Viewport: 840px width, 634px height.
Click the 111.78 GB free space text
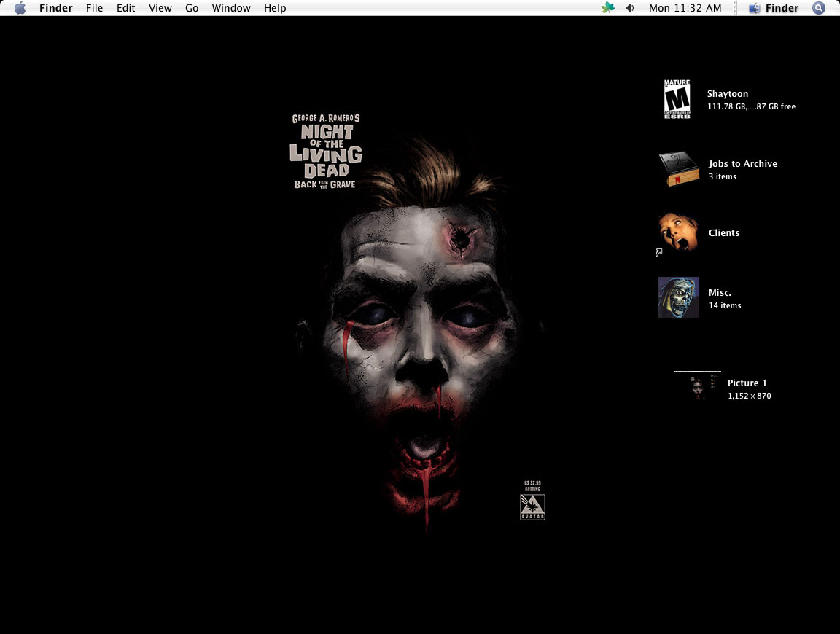[x=751, y=106]
